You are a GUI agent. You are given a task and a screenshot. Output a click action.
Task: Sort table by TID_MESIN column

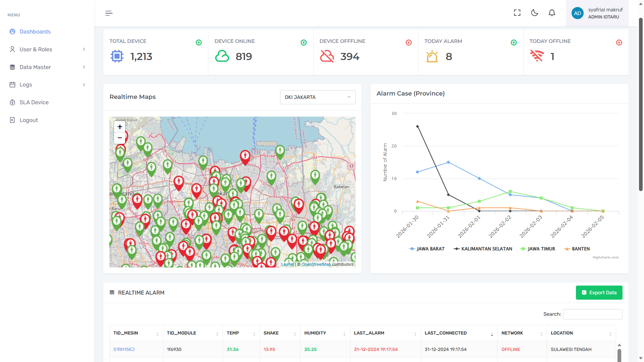point(136,333)
